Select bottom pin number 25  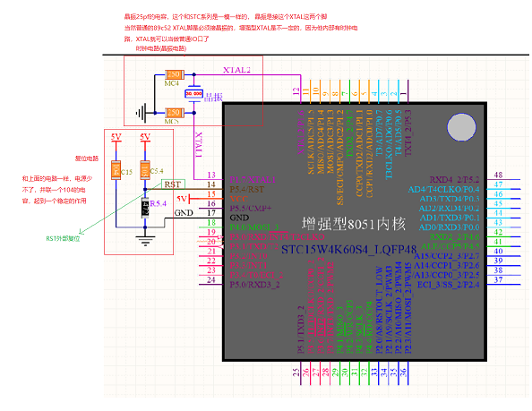(296, 372)
